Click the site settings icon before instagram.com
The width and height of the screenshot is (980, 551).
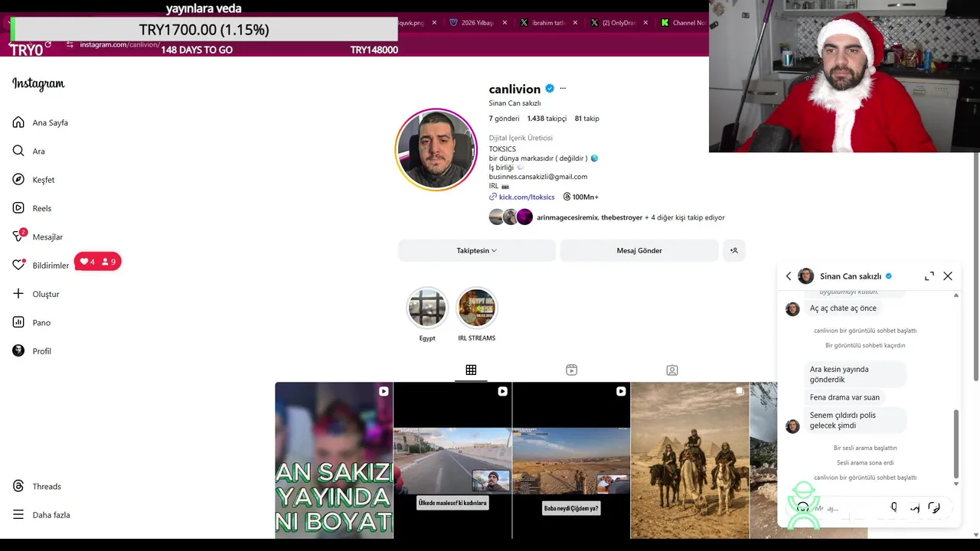(70, 44)
